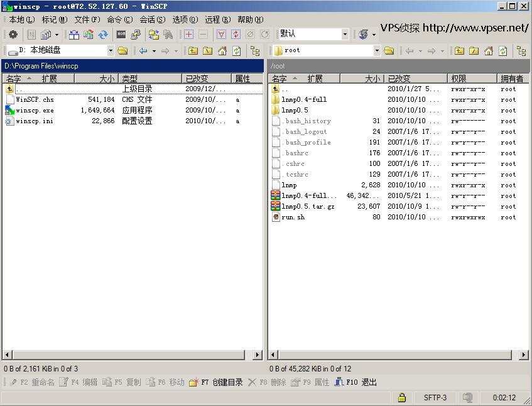Open the 命令(C) menu
Screen dimensions: 532x406
point(119,19)
